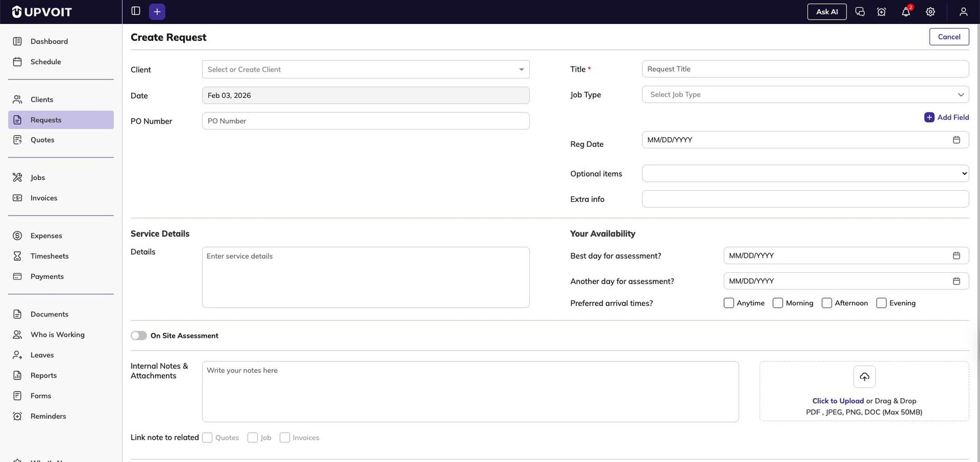Click the Quotes sidebar icon
This screenshot has width=980, height=462.
(x=17, y=140)
